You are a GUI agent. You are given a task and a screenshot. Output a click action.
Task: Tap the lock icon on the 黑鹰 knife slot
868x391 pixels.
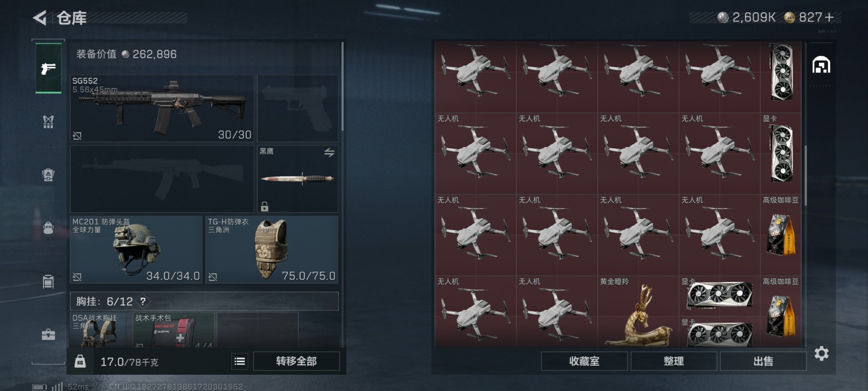pos(264,206)
